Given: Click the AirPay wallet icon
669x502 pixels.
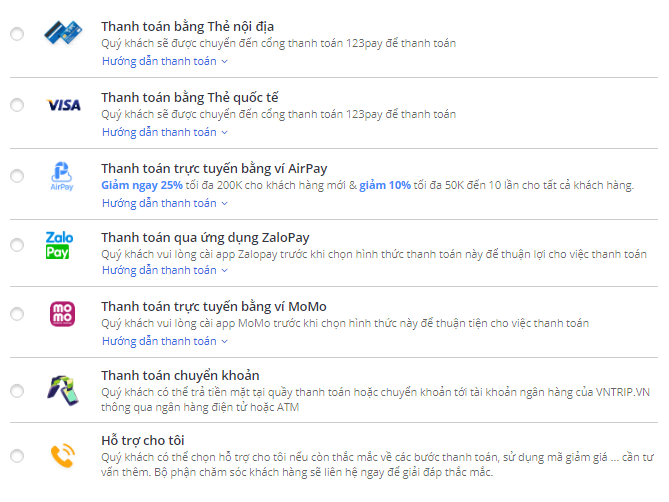Looking at the screenshot, I should [x=62, y=176].
